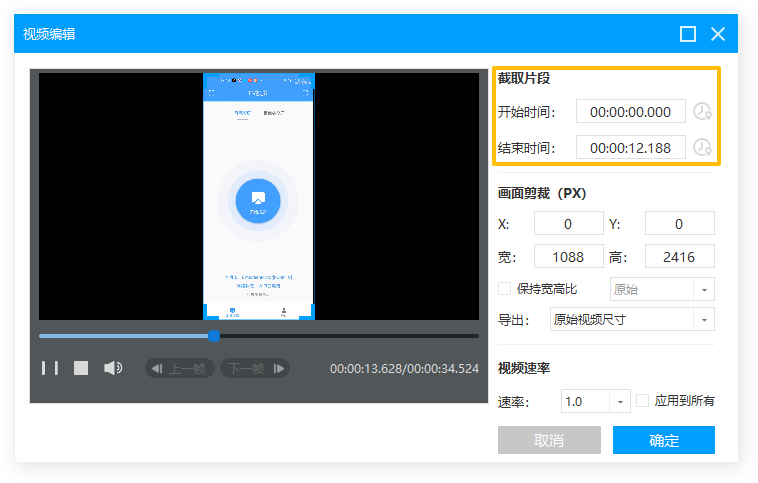
Task: Click the 确定 button
Action: pyautogui.click(x=663, y=441)
